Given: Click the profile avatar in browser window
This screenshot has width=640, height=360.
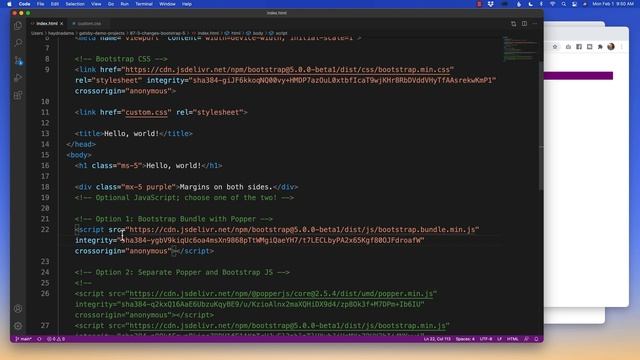Looking at the screenshot, I should (611, 47).
